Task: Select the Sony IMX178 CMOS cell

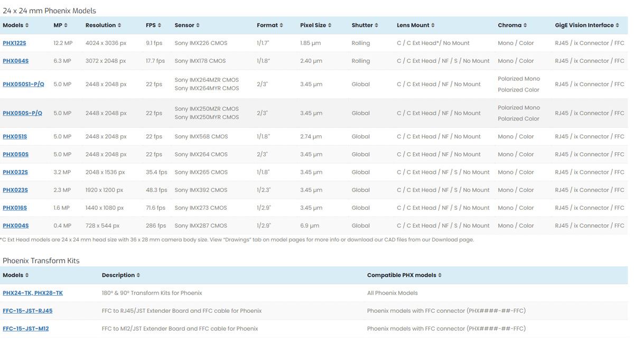Action: point(200,61)
